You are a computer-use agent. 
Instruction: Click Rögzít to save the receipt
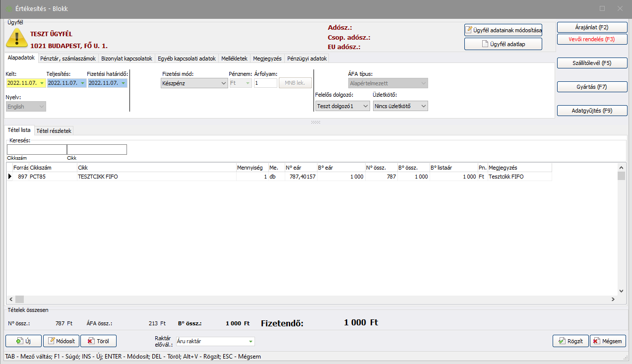coord(570,341)
